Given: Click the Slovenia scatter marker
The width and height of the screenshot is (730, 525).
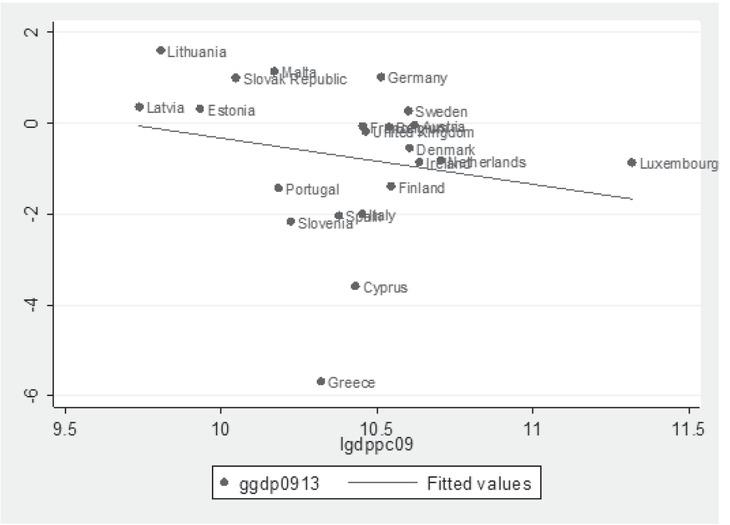Looking at the screenshot, I should [x=291, y=222].
